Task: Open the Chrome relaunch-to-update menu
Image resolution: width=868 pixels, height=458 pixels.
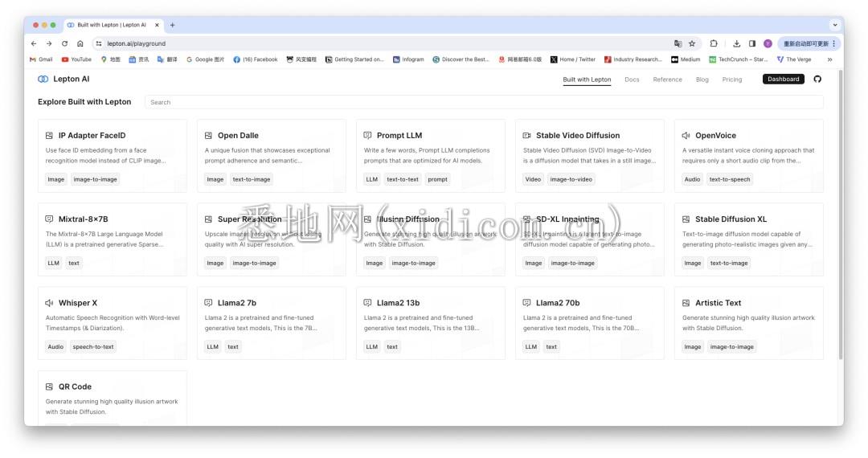Action: 809,43
